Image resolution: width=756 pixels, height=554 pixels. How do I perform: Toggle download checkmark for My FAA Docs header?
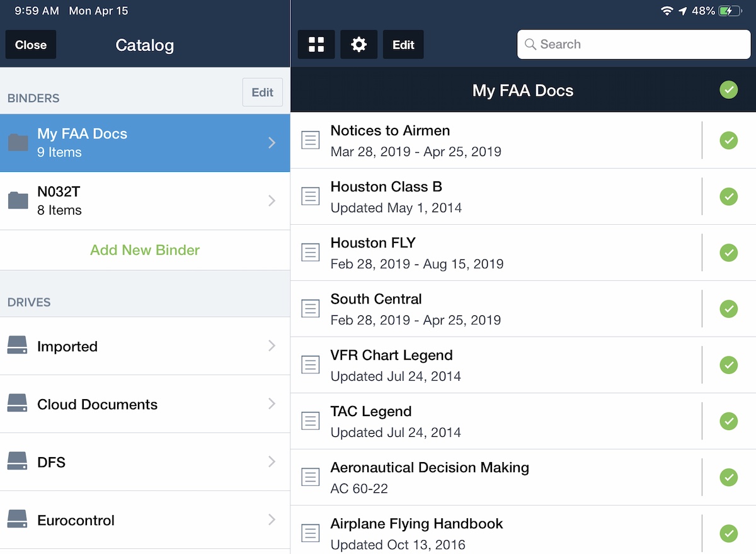coord(728,91)
